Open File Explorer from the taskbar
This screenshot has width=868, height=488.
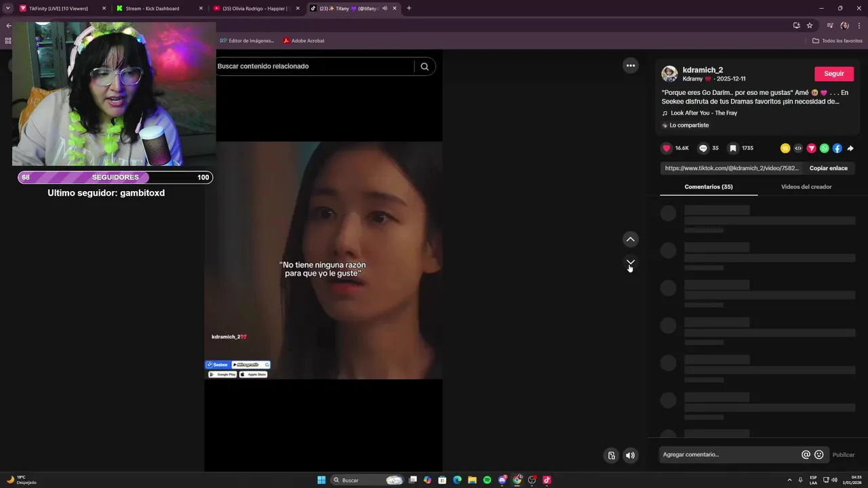[472, 480]
